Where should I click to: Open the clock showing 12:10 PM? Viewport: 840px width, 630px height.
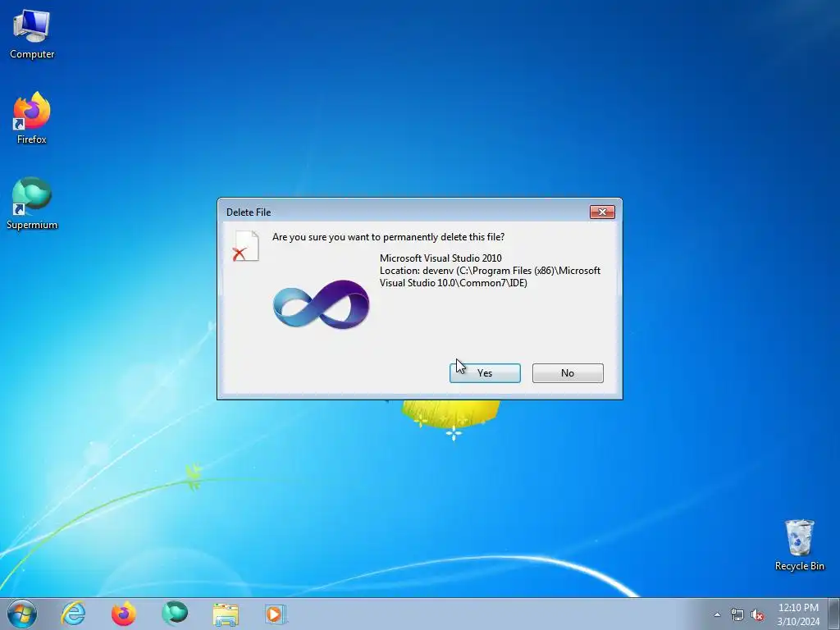coord(798,614)
